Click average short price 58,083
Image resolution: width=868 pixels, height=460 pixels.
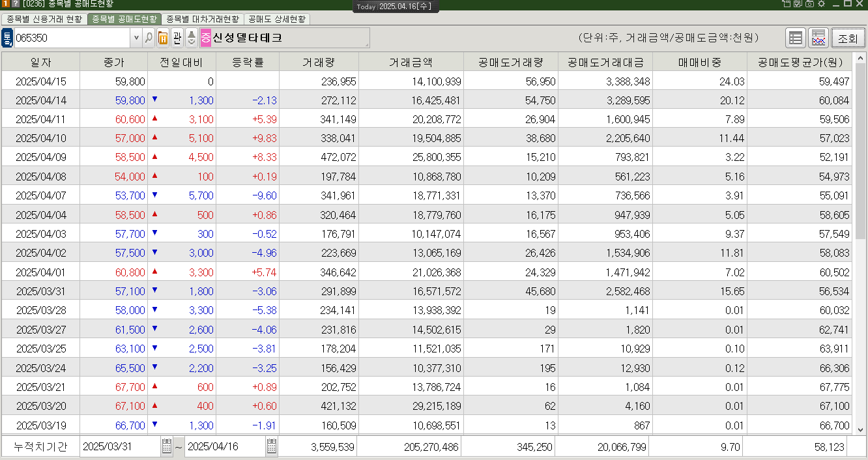801,252
